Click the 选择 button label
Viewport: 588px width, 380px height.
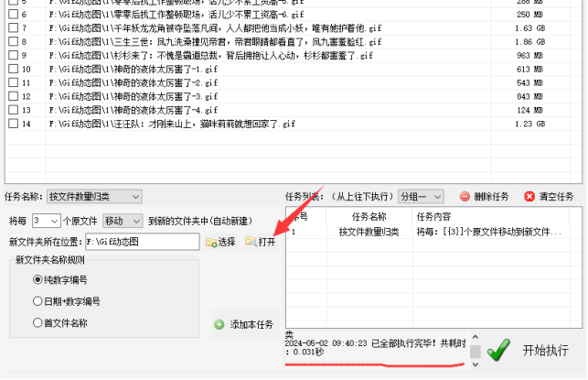click(227, 243)
